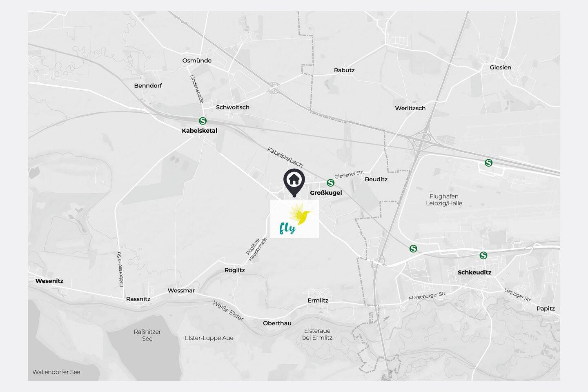
Task: Select the S-Bahn icon above Schkeuditz label
Action: pos(483,255)
